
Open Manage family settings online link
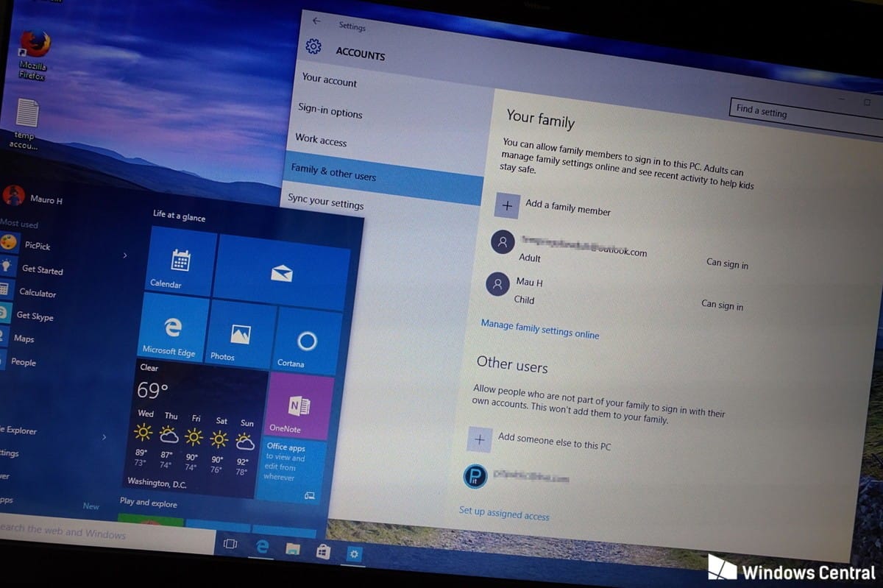coord(540,329)
